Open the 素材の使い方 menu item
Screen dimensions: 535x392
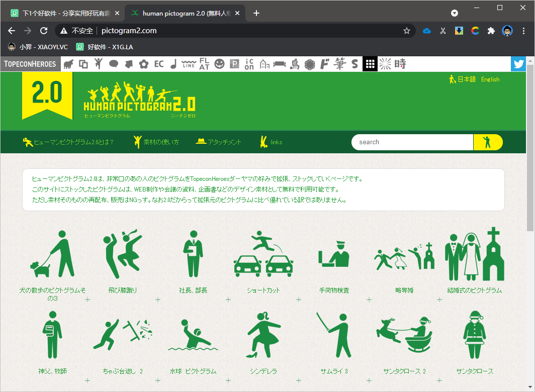(x=156, y=142)
